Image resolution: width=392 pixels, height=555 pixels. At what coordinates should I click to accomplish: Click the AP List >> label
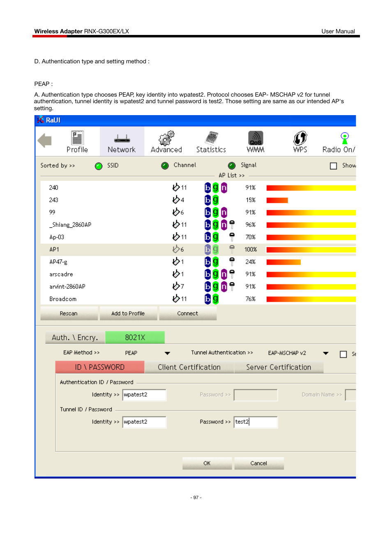(231, 176)
